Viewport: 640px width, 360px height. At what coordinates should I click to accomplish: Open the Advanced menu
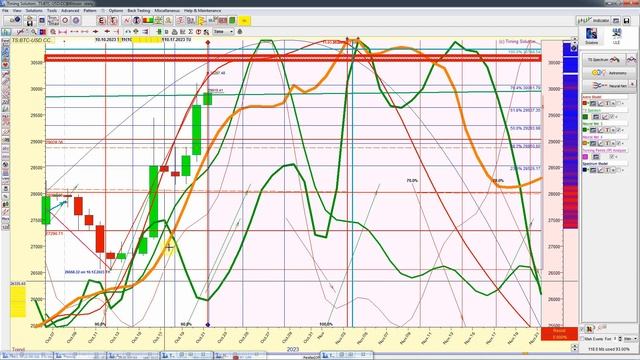70,10
